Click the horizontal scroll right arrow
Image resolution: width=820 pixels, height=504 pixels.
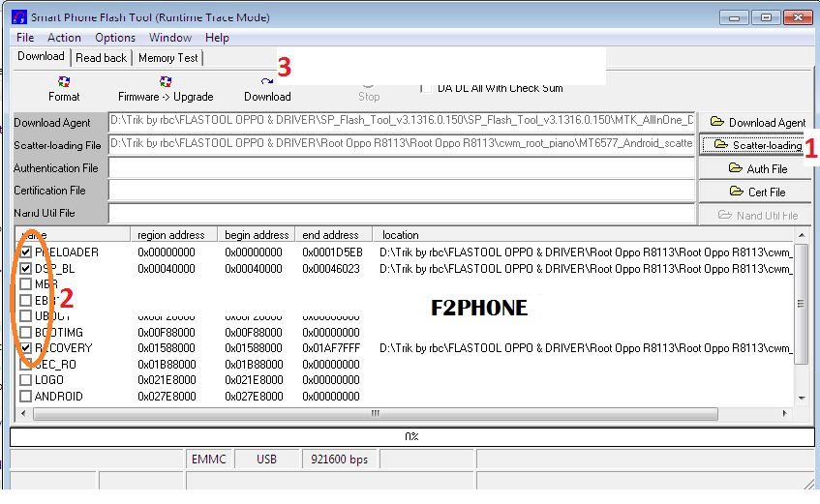click(784, 414)
